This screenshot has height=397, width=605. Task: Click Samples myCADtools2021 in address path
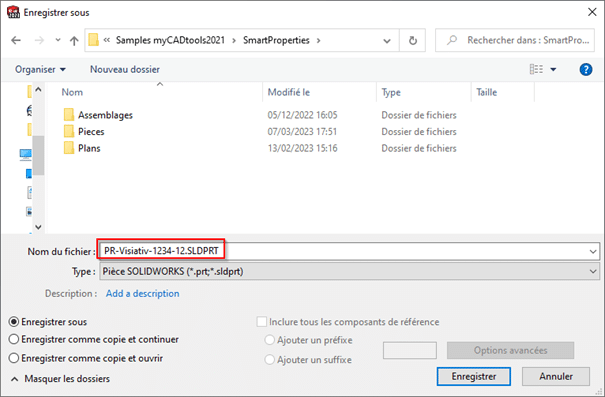170,40
